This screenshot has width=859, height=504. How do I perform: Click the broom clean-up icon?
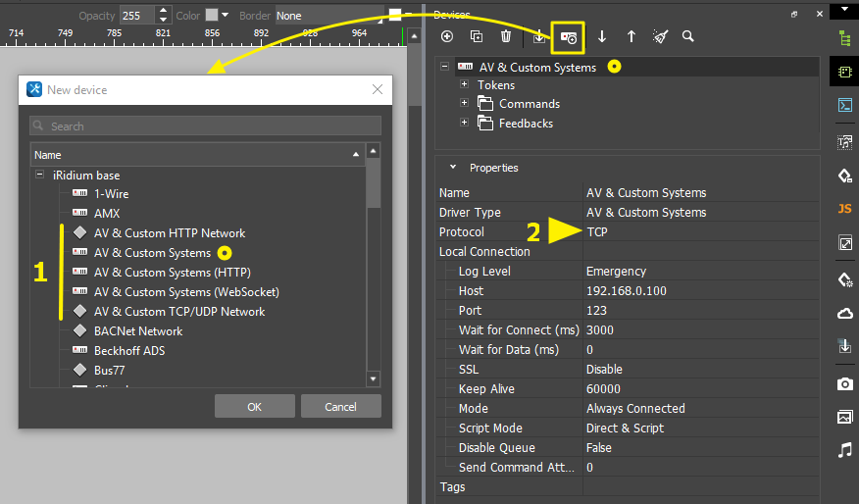click(660, 36)
